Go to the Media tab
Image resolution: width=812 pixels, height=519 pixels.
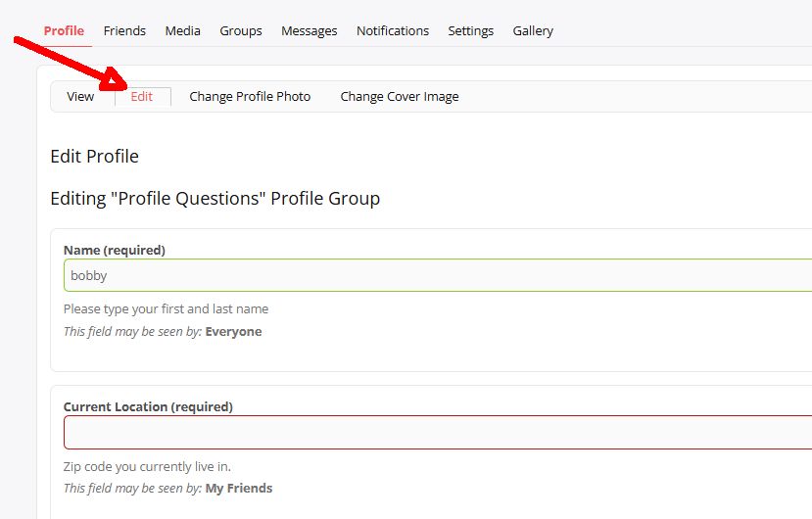point(182,30)
